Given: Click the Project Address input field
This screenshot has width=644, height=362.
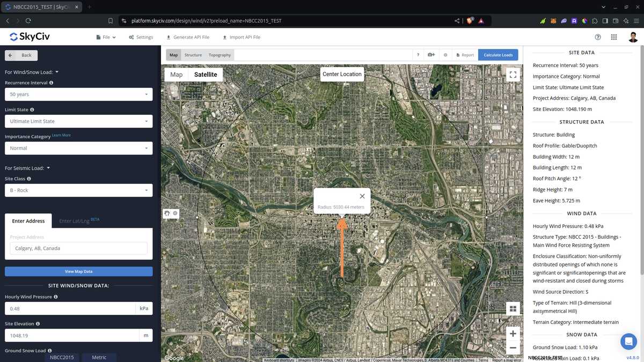Looking at the screenshot, I should (78, 248).
